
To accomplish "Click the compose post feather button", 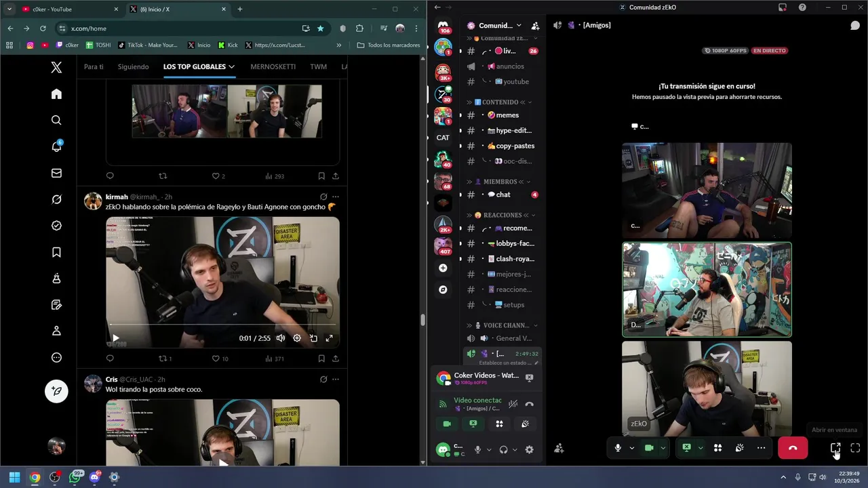I will (56, 391).
